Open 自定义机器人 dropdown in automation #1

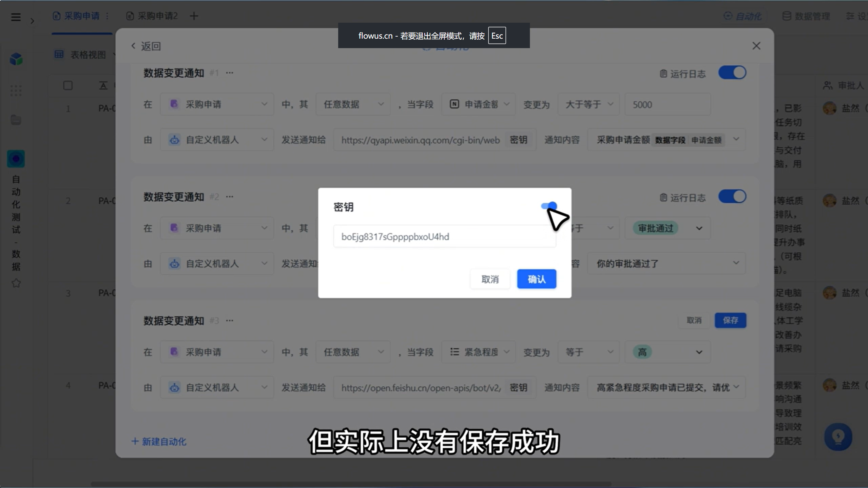tap(217, 140)
